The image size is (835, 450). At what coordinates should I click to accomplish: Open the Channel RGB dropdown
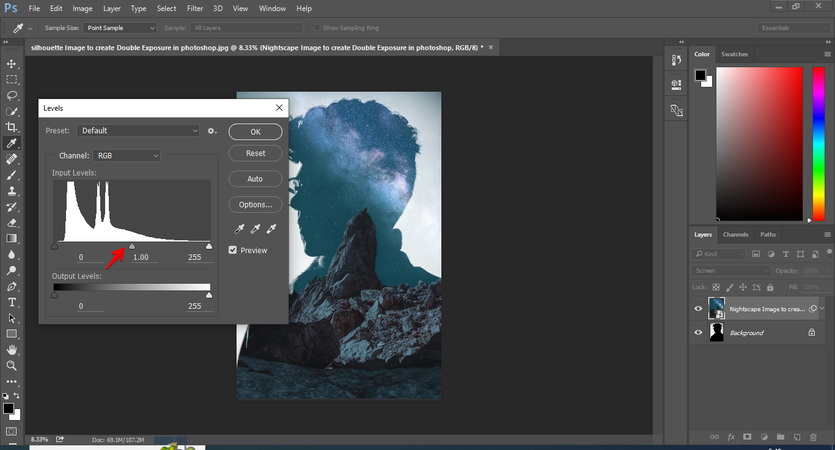(x=126, y=156)
